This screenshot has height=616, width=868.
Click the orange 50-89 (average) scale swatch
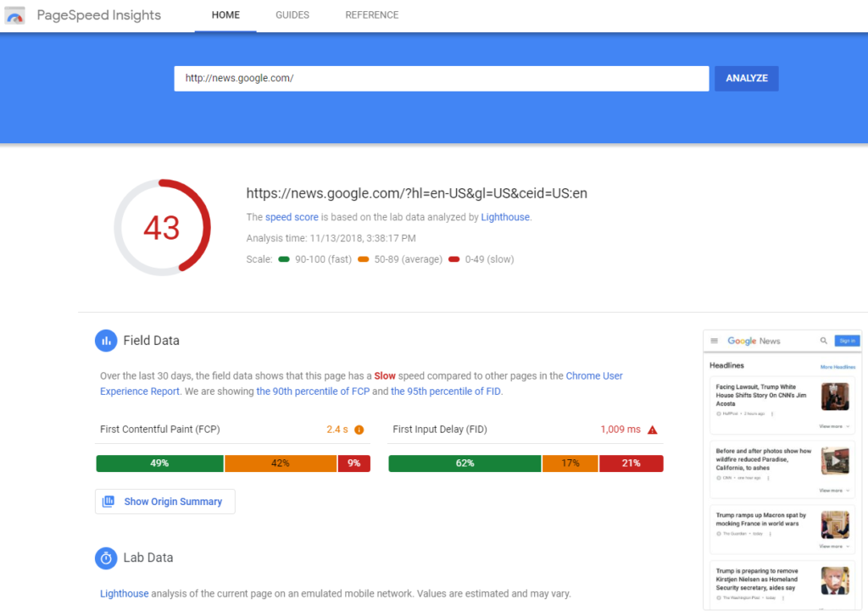[x=363, y=259]
